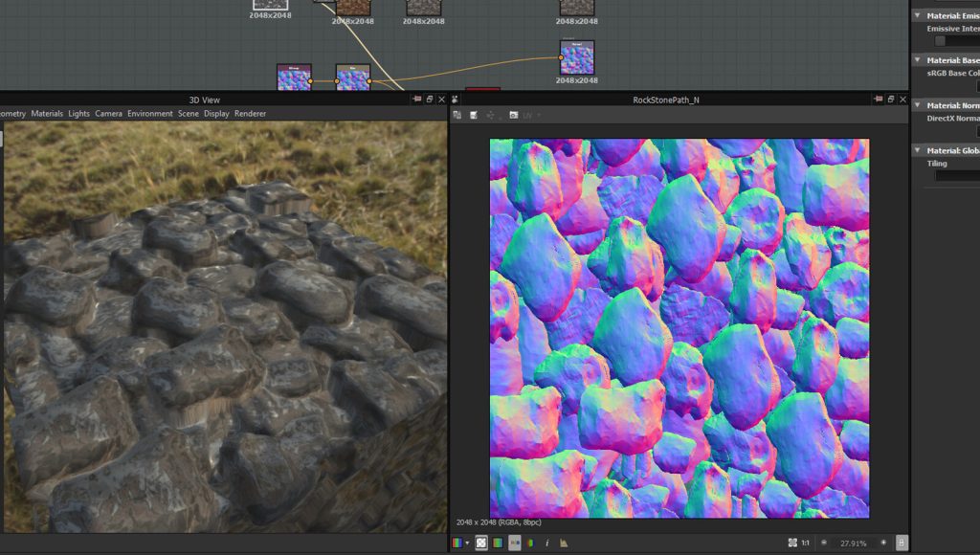Open the histogram icon in 2D view
The height and width of the screenshot is (555, 980).
[564, 543]
